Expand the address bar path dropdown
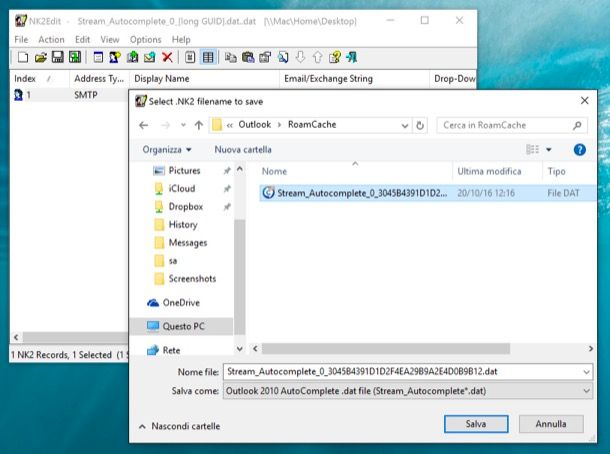The width and height of the screenshot is (610, 454). point(405,125)
